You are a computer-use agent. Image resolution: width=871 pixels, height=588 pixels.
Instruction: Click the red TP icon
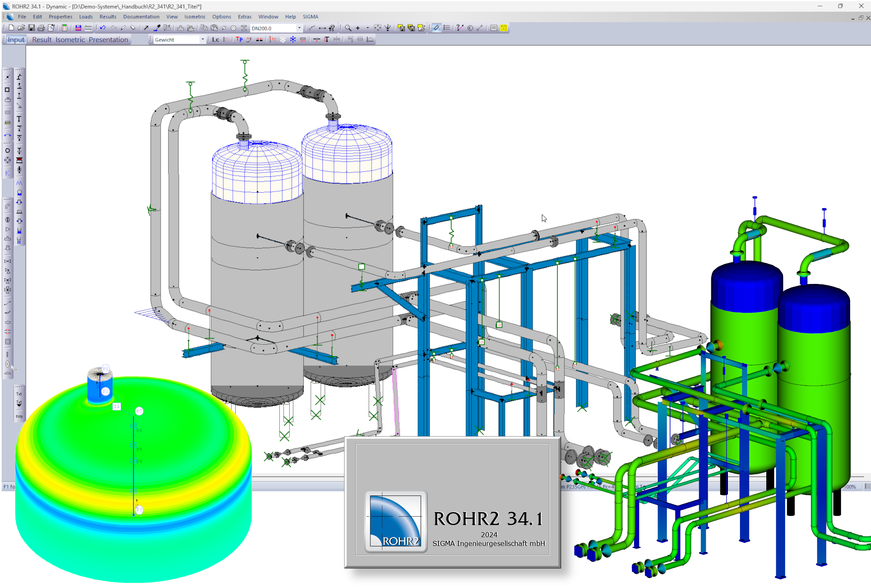tap(239, 40)
